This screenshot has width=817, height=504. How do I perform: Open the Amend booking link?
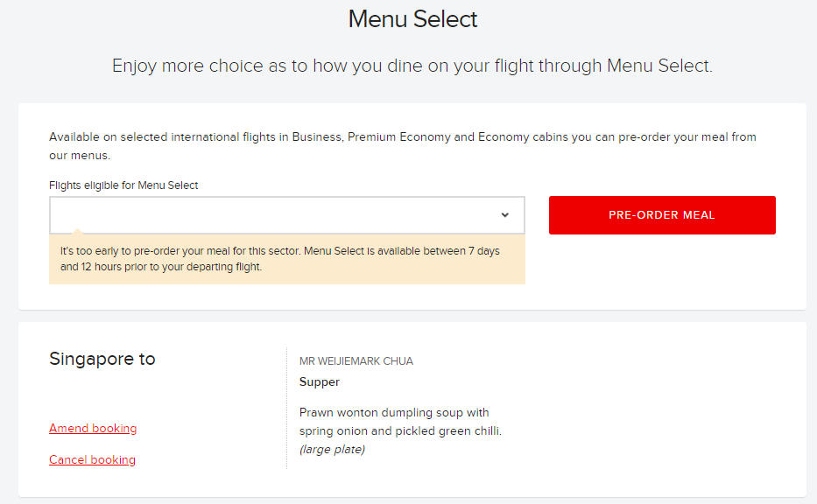coord(93,429)
